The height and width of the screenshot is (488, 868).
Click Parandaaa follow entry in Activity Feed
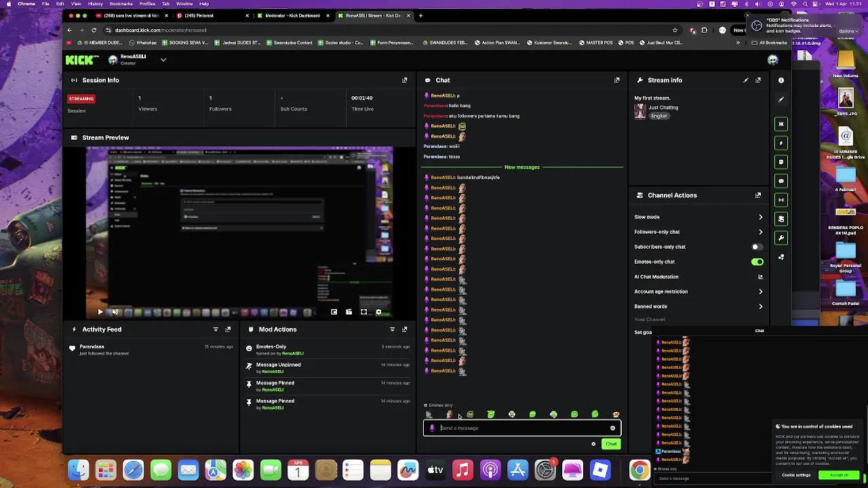pos(153,350)
